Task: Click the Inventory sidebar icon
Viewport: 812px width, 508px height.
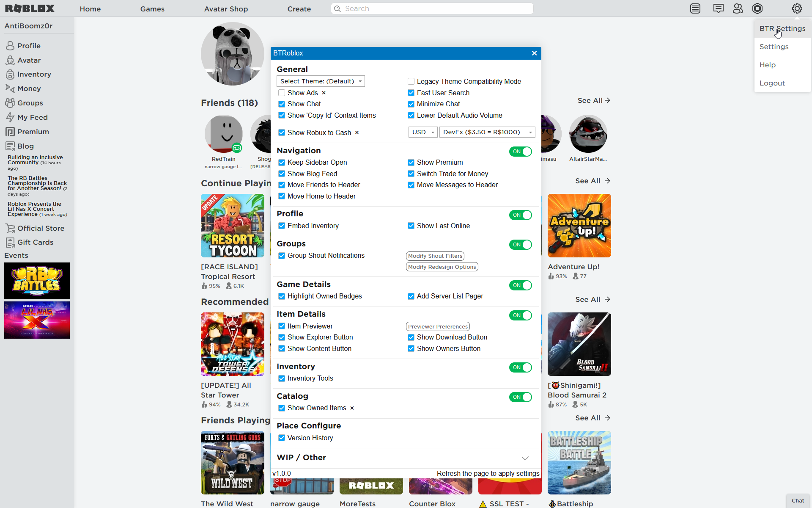Action: 10,75
